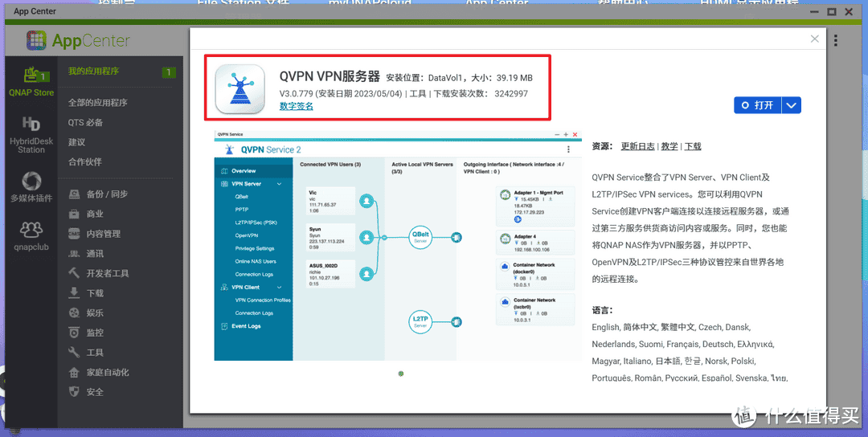
Task: Open the 开发者工具 category
Action: click(x=99, y=273)
